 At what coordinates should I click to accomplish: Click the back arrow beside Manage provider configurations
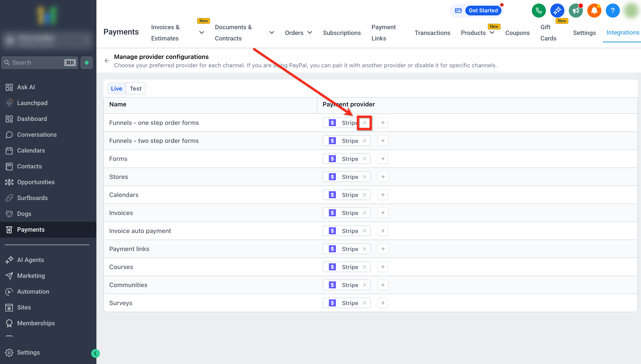107,61
